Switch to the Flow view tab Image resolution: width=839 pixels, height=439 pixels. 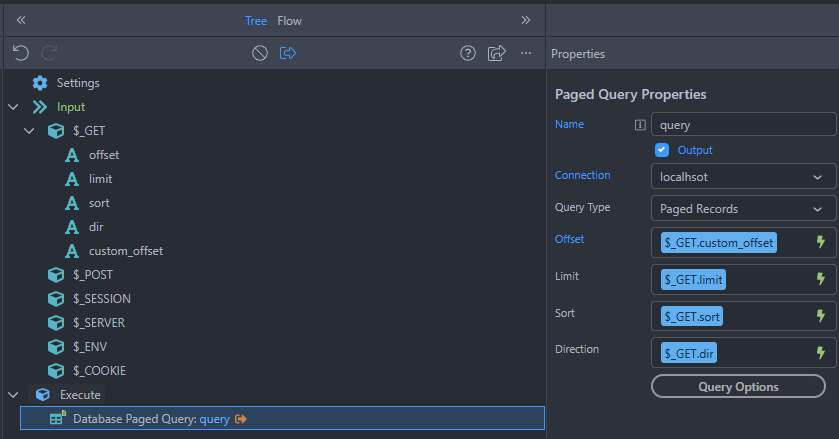[289, 21]
